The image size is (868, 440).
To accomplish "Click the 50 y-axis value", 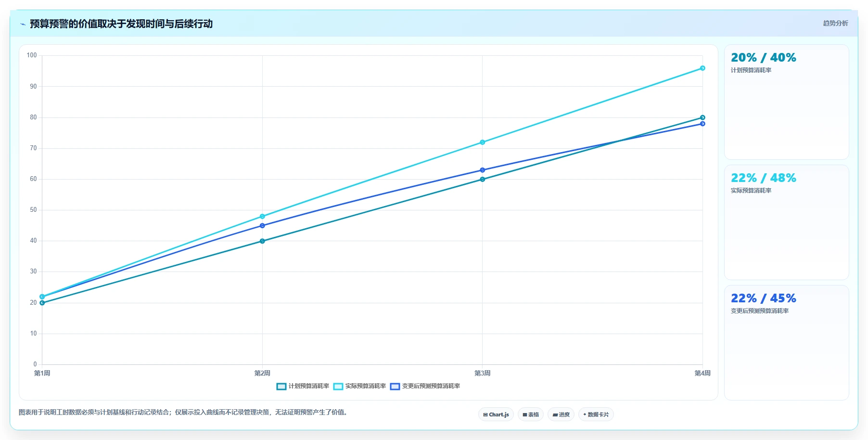I will pyautogui.click(x=33, y=210).
